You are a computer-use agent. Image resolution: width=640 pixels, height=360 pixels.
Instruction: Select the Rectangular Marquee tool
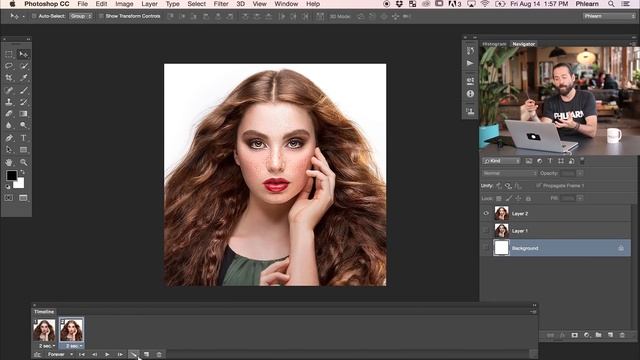click(x=9, y=54)
